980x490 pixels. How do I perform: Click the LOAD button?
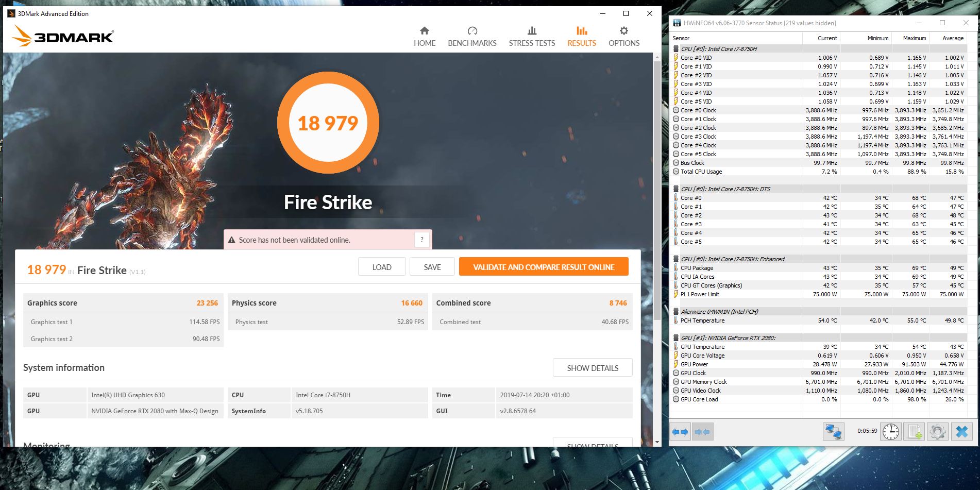(x=382, y=267)
